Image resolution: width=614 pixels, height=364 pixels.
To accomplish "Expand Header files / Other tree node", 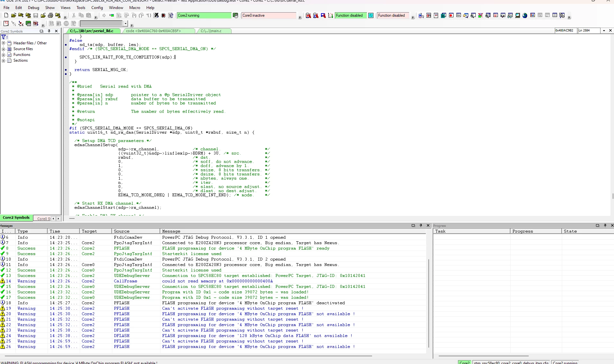I will pyautogui.click(x=4, y=43).
